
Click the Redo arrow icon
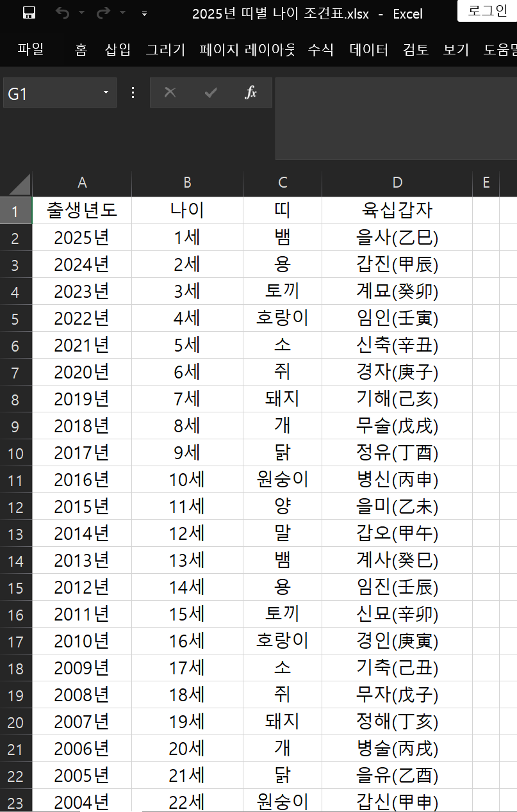tap(103, 13)
